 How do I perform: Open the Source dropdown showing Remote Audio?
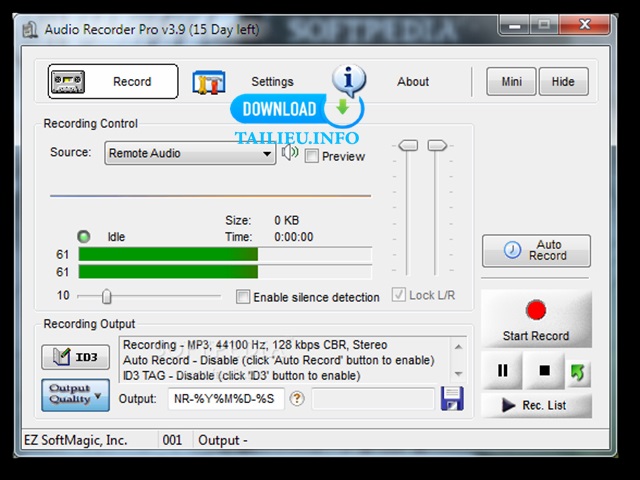[x=190, y=153]
